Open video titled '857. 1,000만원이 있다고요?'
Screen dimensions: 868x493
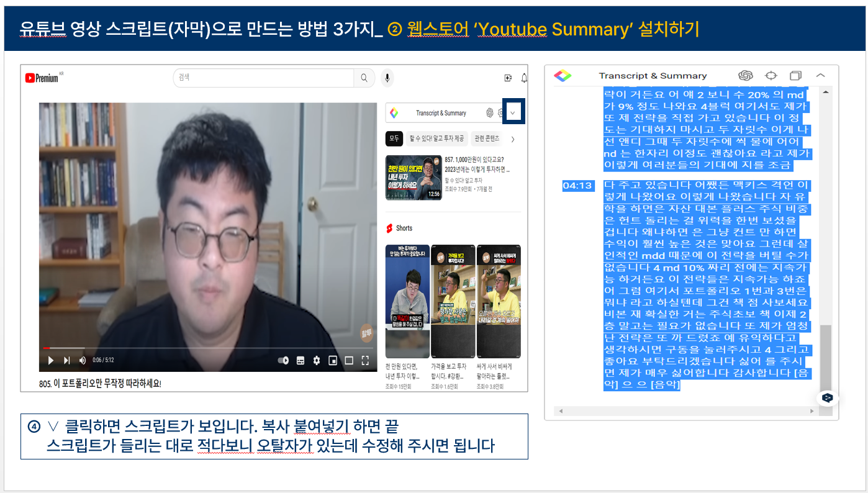point(477,164)
